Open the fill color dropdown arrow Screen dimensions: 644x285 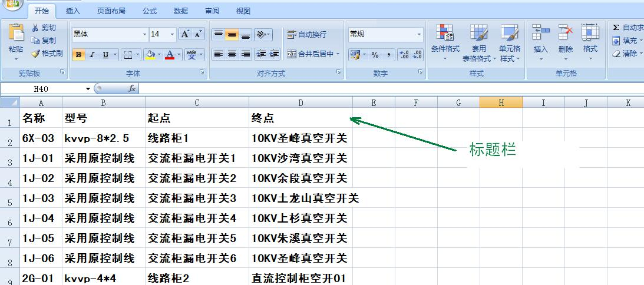pyautogui.click(x=159, y=55)
